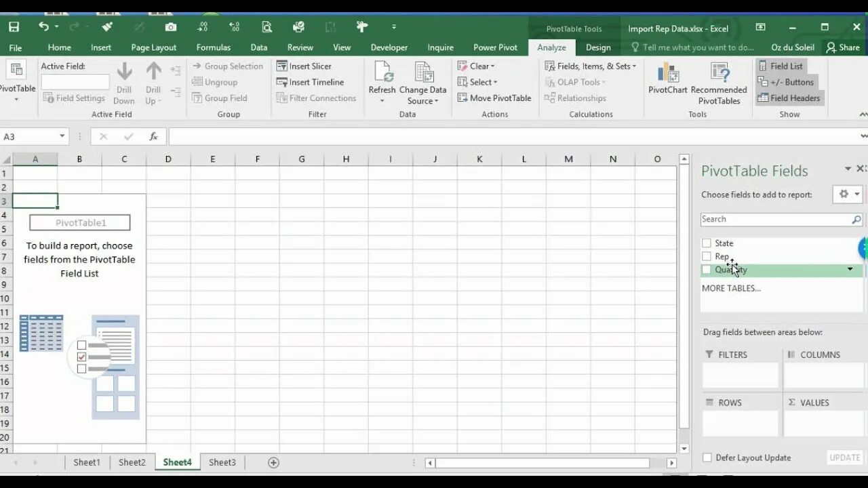Viewport: 868px width, 488px height.
Task: Click the vertical scroll down arrow
Action: [x=684, y=449]
